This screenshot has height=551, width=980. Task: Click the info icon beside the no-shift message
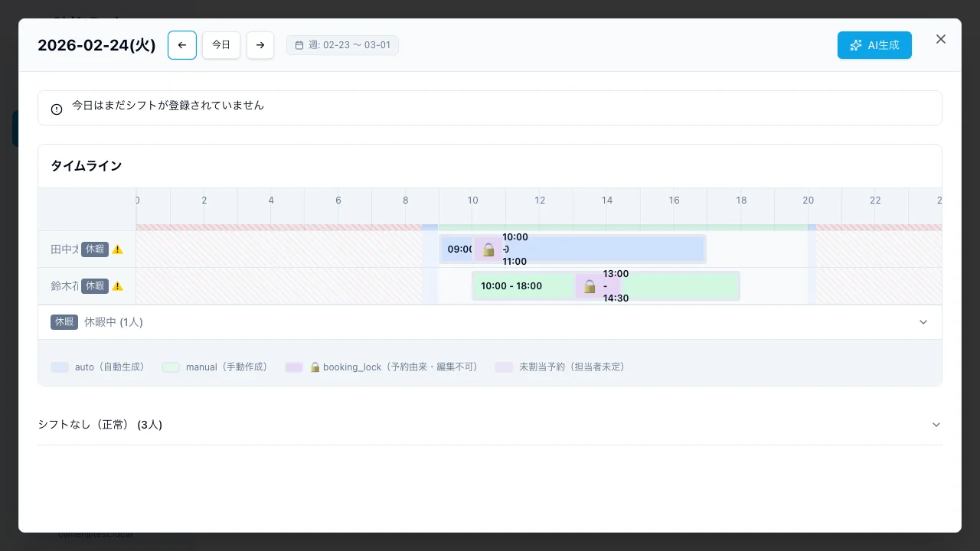coord(56,109)
